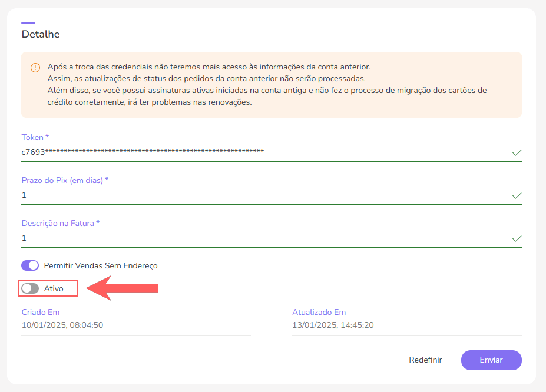Viewport: 546px width, 392px height.
Task: Click the Ativo label text
Action: (x=54, y=288)
